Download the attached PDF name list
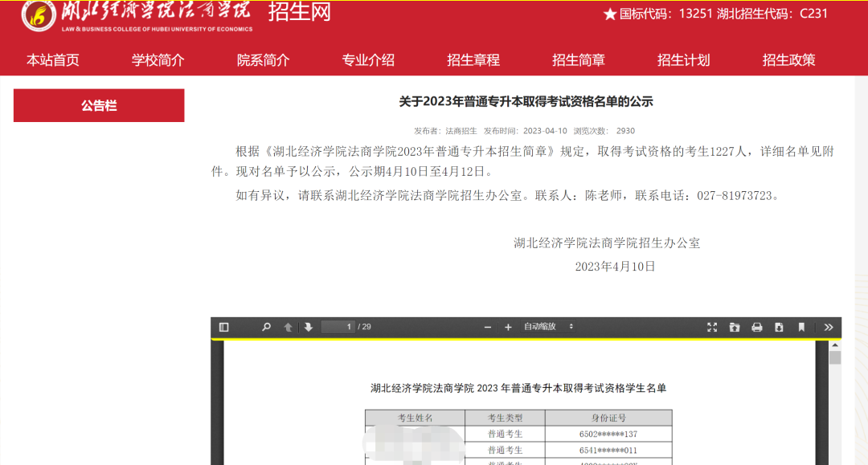The image size is (868, 465). [777, 327]
